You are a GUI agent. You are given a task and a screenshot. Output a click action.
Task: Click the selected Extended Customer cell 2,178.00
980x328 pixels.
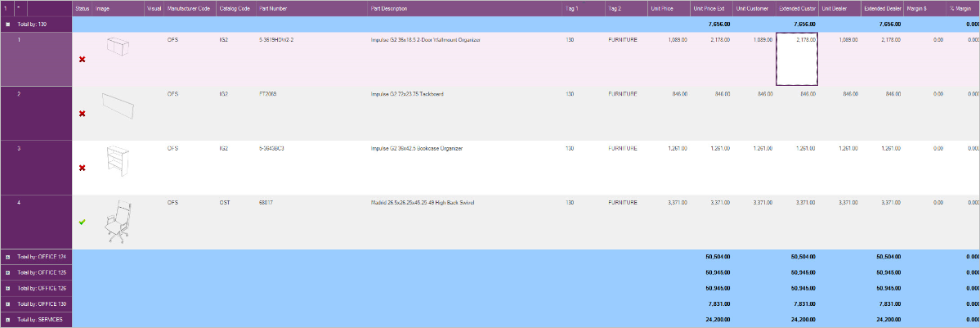click(797, 59)
